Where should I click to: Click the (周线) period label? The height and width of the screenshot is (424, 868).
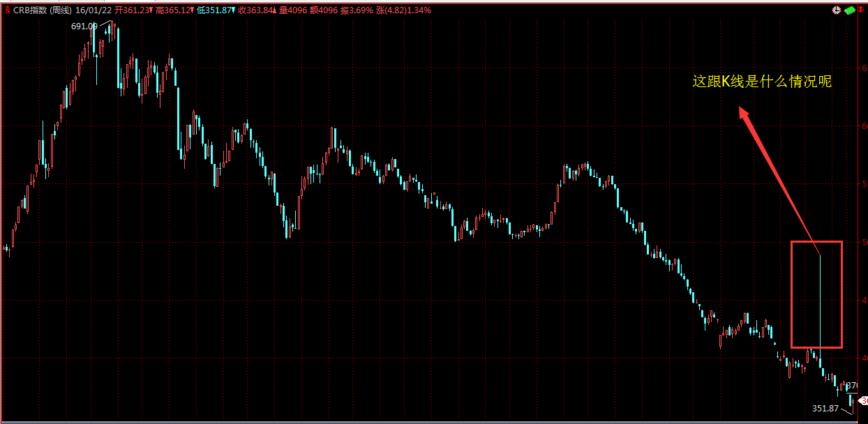coord(61,10)
